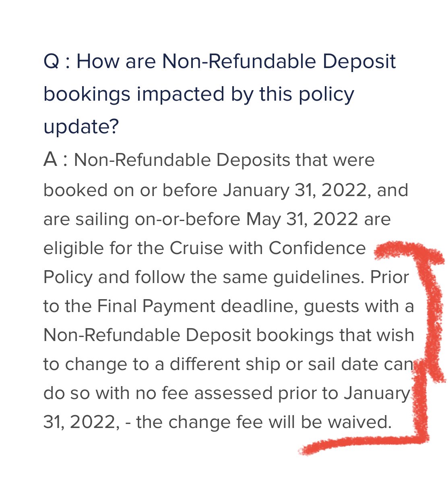Click 'Non-Refundable Deposit bookings that wish' line
The image size is (448, 490).
(x=229, y=335)
